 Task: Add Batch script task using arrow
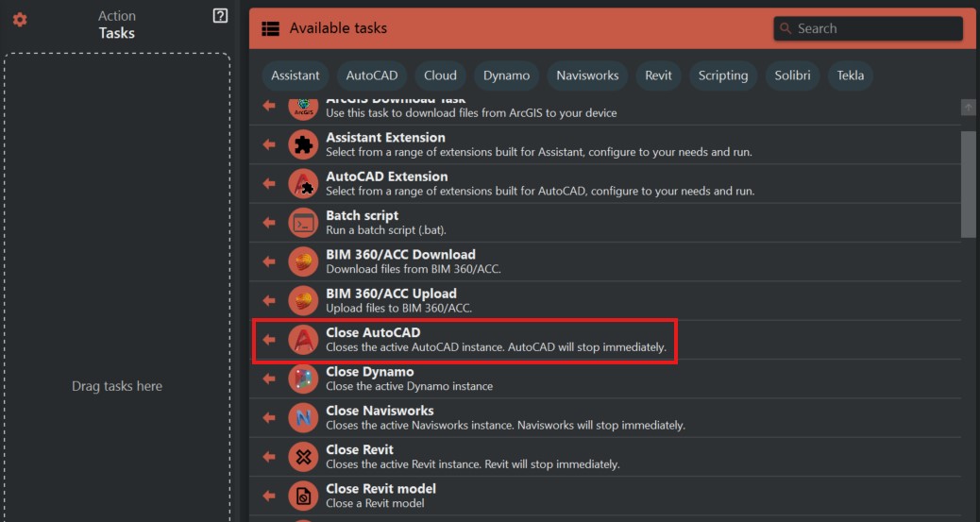(x=269, y=223)
